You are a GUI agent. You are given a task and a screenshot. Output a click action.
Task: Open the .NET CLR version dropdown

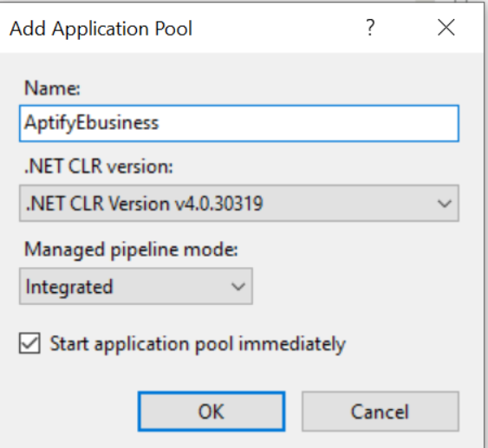click(239, 203)
